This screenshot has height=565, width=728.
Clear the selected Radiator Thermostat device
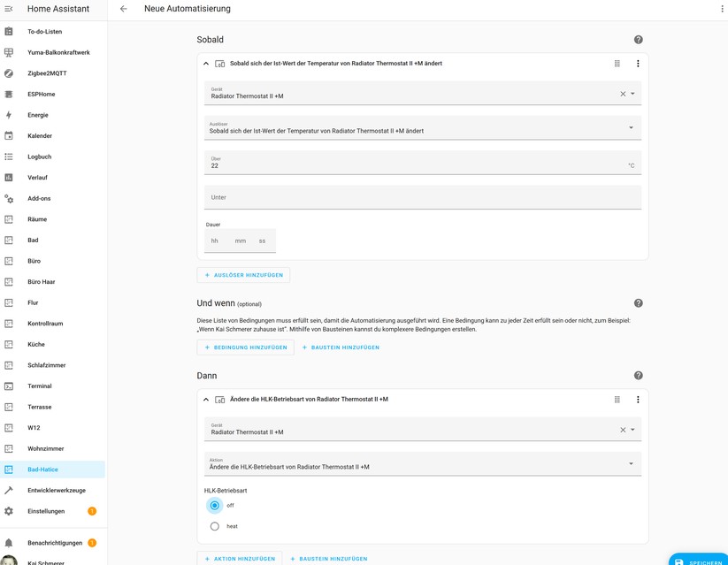coord(624,93)
